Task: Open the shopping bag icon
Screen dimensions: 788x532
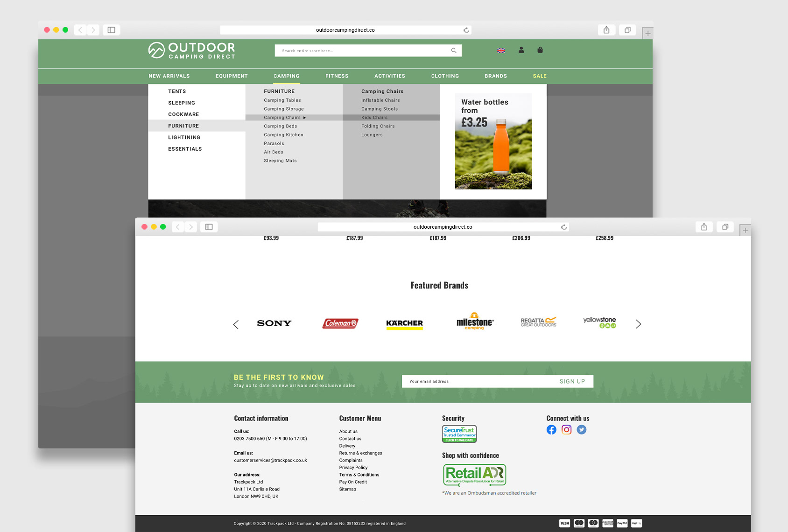Action: coord(540,50)
